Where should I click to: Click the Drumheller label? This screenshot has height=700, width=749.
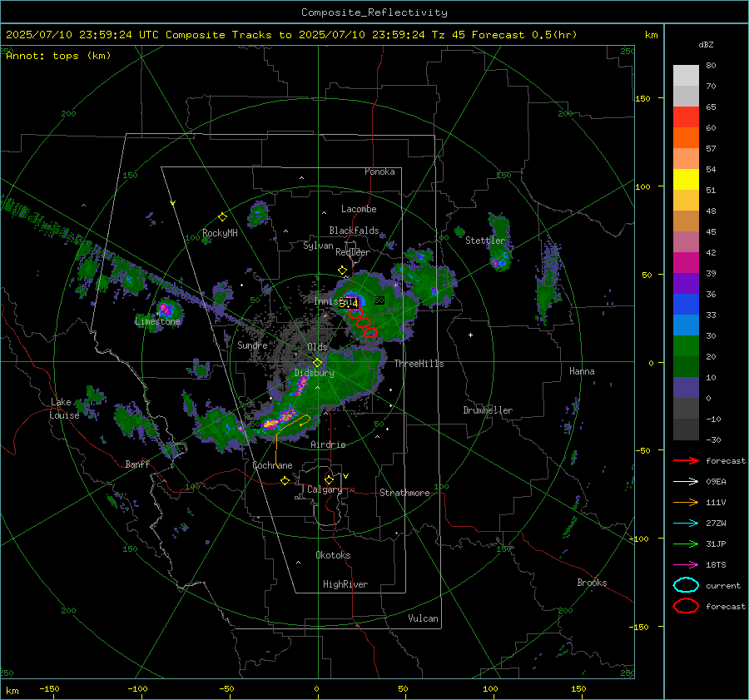point(488,410)
